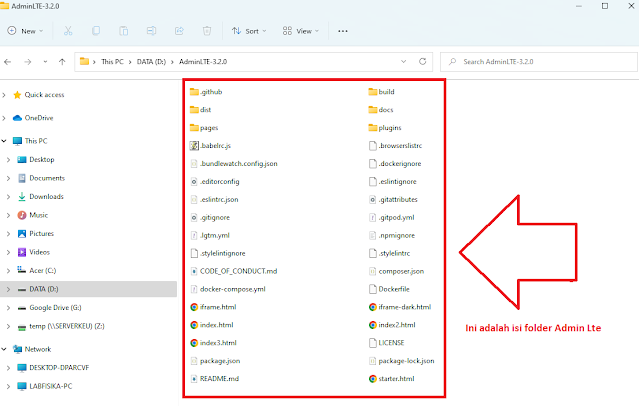The height and width of the screenshot is (406, 639).
Task: Click the Rename icon in toolbar
Action: pos(151,31)
